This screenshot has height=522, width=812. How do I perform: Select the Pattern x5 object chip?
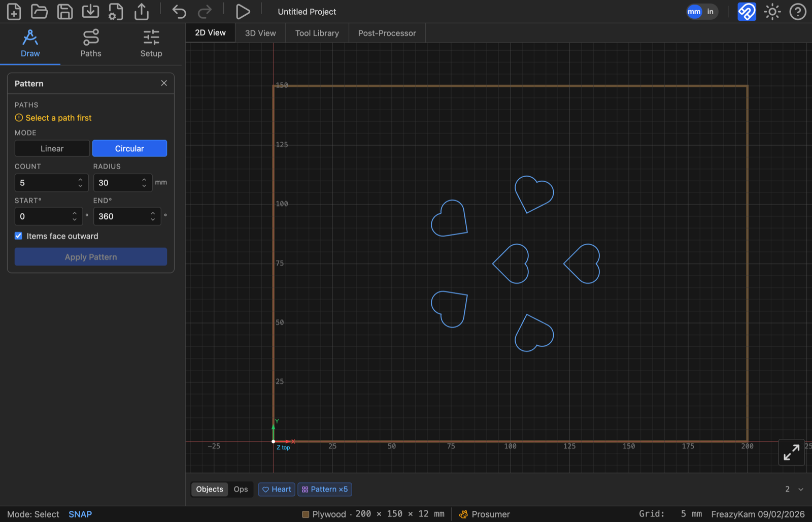325,489
